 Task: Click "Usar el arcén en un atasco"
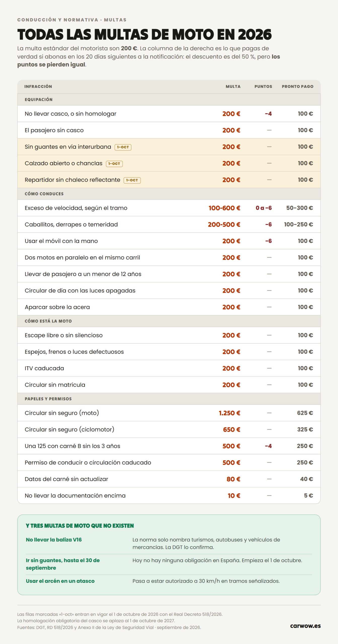(x=60, y=581)
